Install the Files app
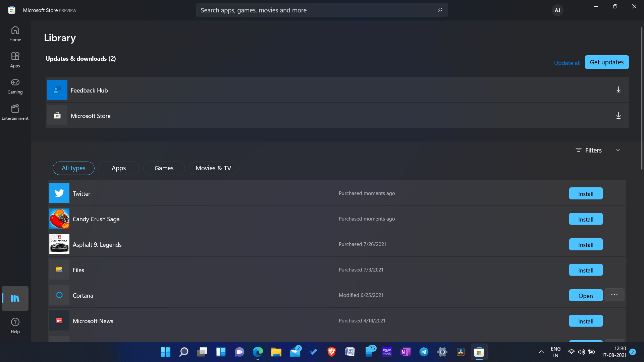This screenshot has height=362, width=644. point(586,269)
